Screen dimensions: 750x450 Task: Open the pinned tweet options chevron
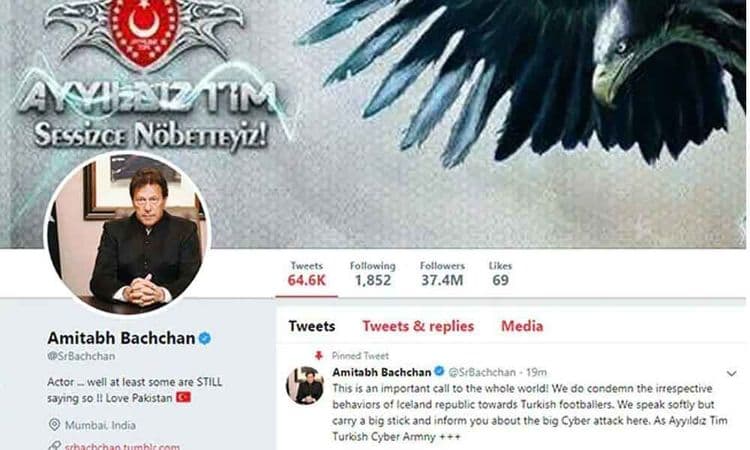pyautogui.click(x=731, y=373)
